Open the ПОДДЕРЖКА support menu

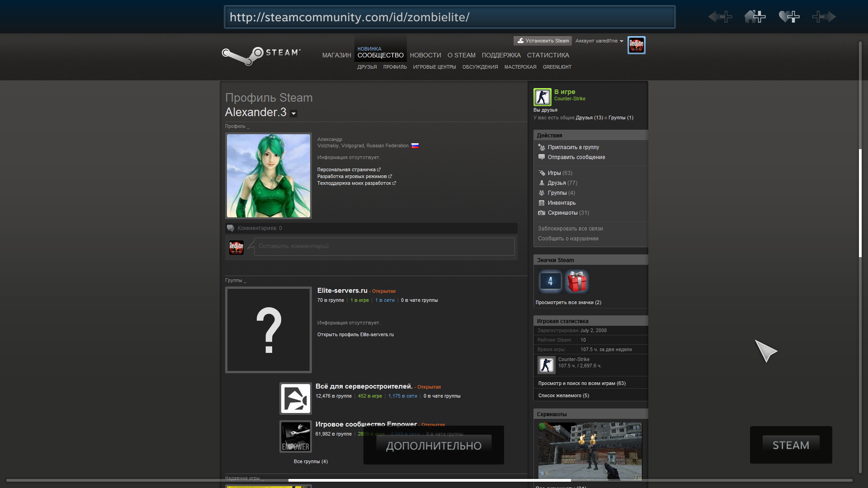(x=501, y=55)
